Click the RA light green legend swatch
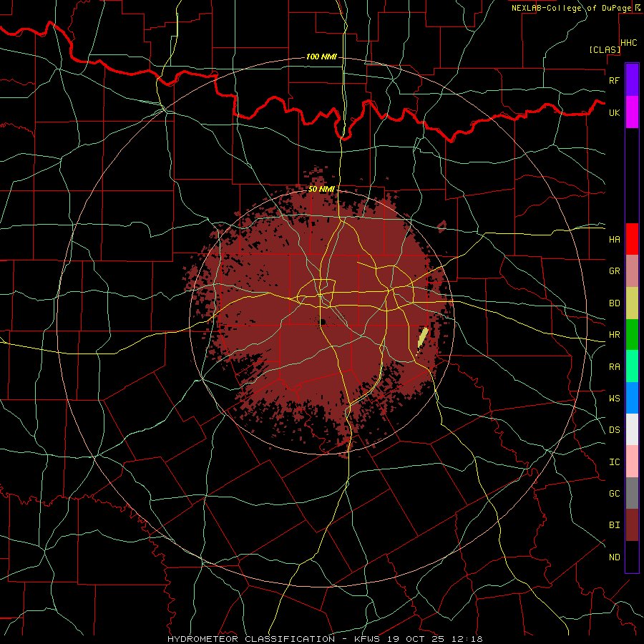Screen dimensions: 644x644 point(632,366)
